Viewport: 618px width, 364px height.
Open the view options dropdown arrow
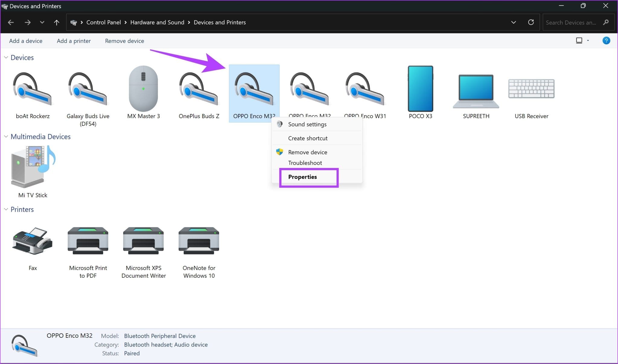click(x=588, y=40)
